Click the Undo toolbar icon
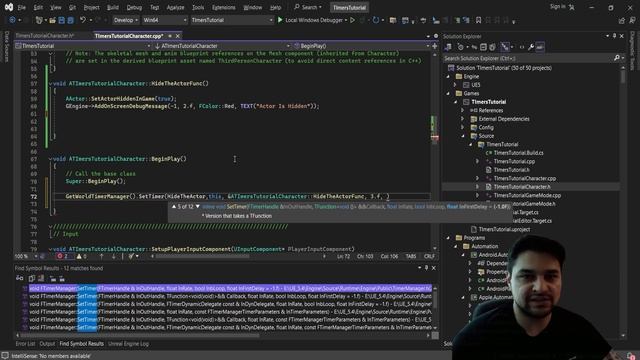The image size is (640, 360). pos(83,20)
